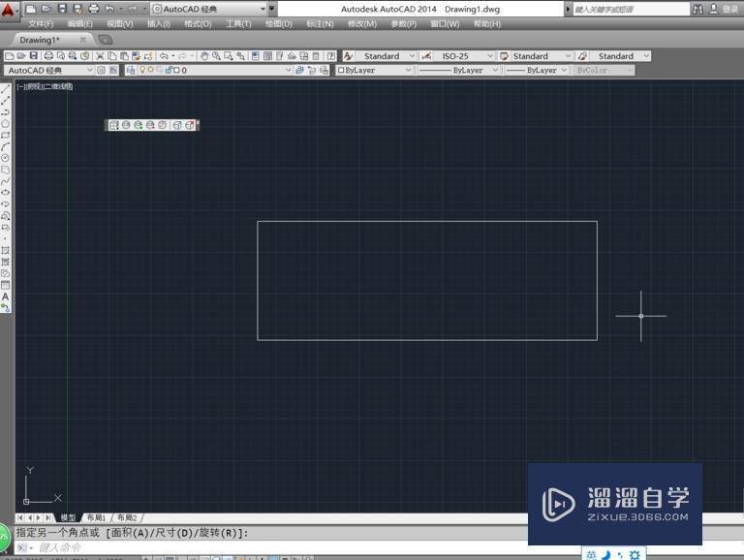Click red-arrow icon on floating view toolbar

[x=189, y=125]
